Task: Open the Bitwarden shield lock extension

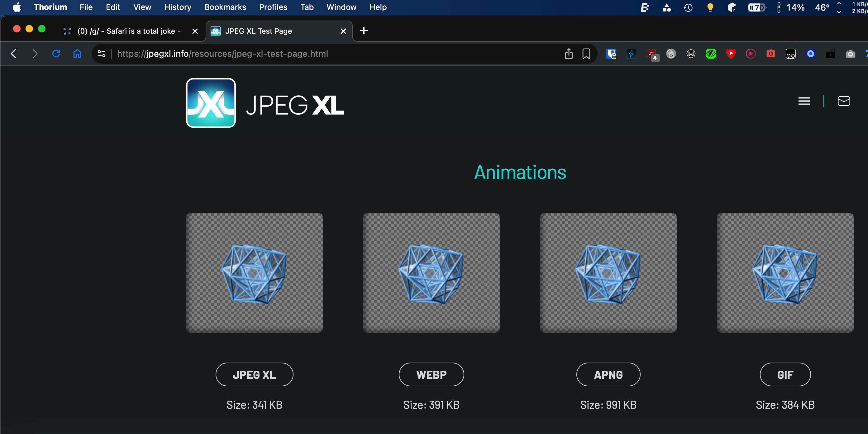Action: click(x=611, y=54)
